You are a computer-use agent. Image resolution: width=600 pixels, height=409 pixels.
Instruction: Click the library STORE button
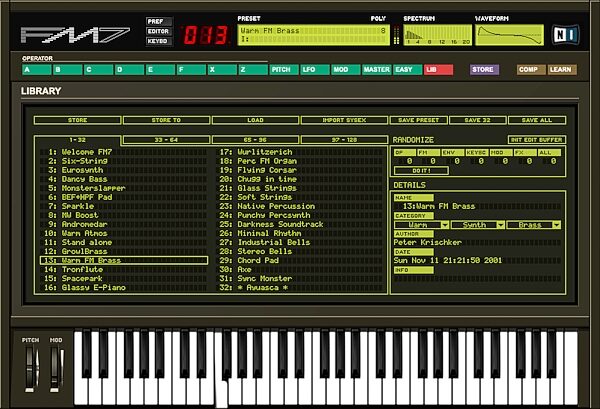point(77,120)
